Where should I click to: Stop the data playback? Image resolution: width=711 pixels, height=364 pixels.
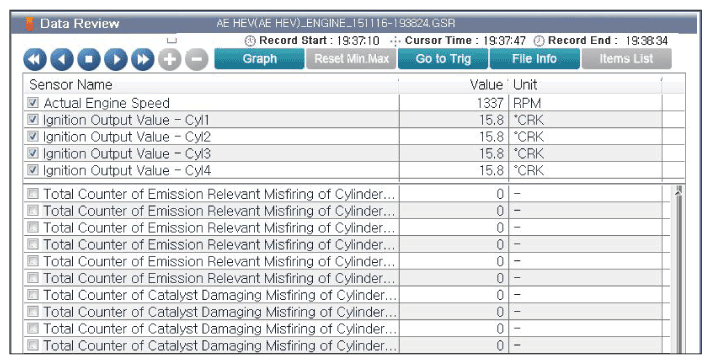coord(89,59)
